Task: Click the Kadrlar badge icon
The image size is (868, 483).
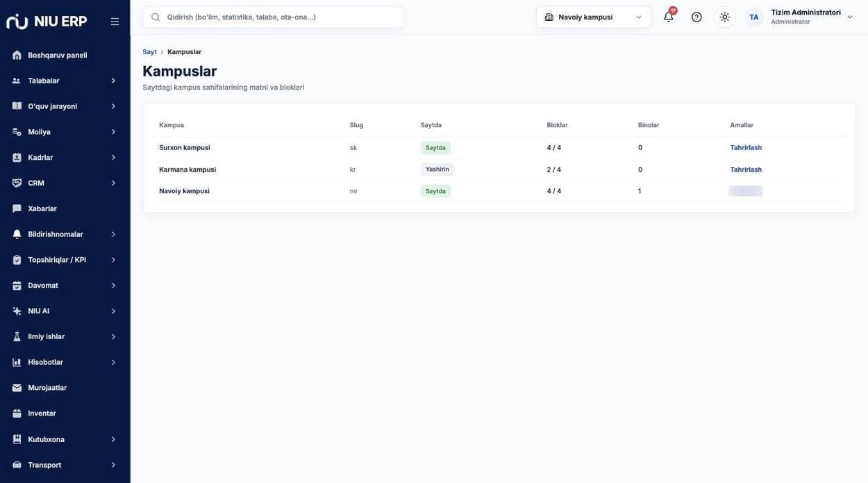Action: point(17,158)
